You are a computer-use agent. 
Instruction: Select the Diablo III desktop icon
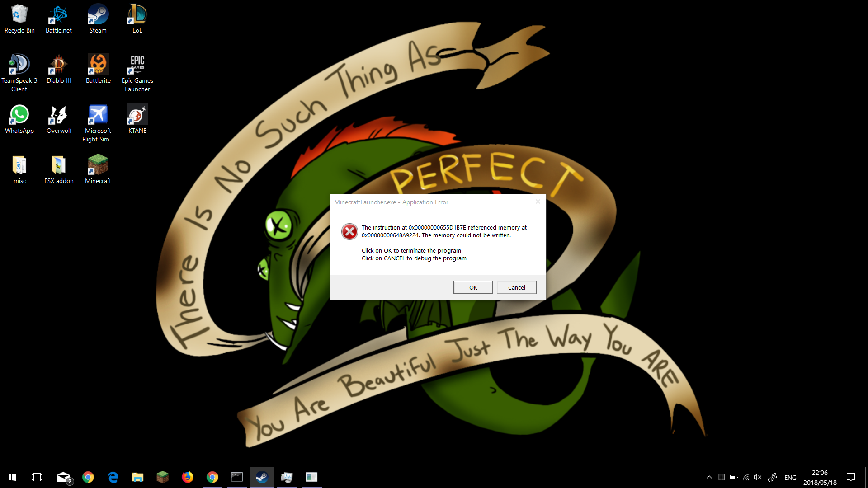[x=59, y=69]
